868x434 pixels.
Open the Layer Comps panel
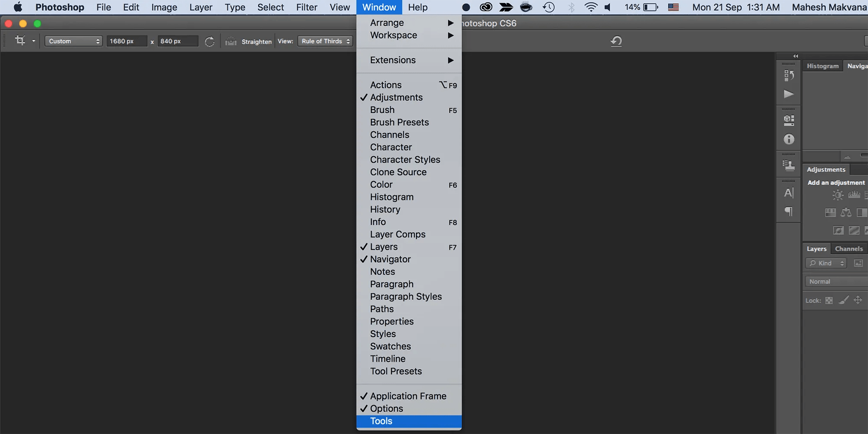coord(397,234)
